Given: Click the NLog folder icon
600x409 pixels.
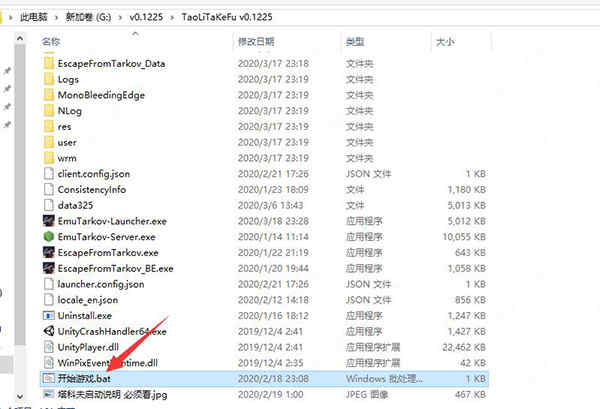Looking at the screenshot, I should [x=49, y=111].
